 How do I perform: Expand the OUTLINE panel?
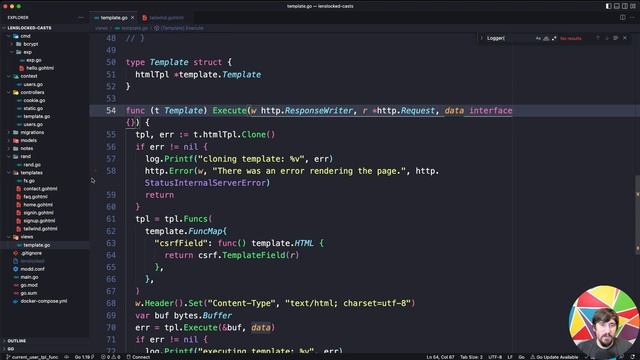[17, 340]
